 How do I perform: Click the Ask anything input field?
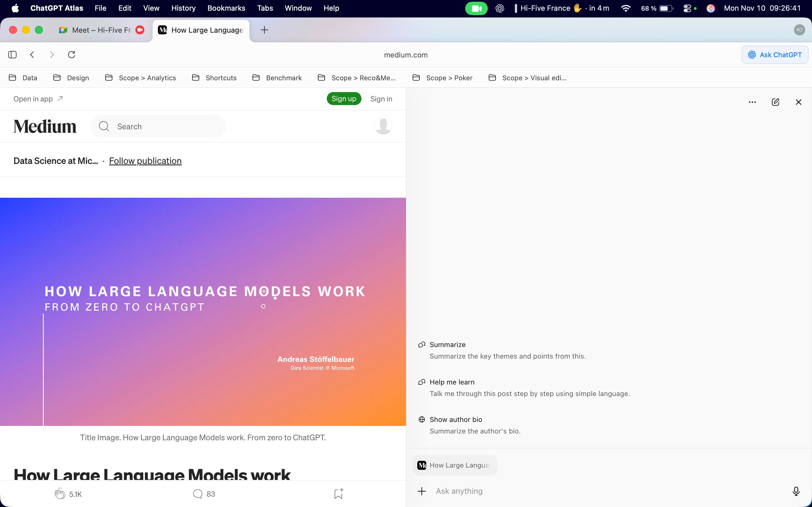pos(459,491)
